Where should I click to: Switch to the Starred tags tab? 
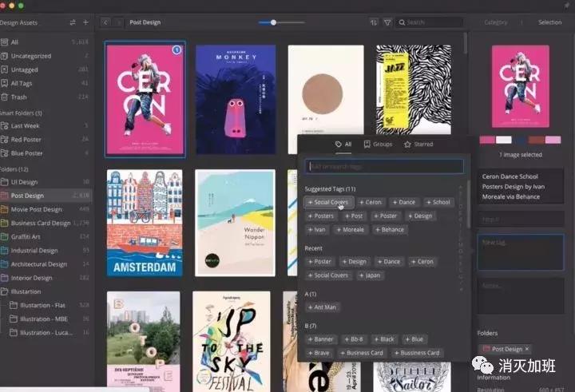pos(418,145)
